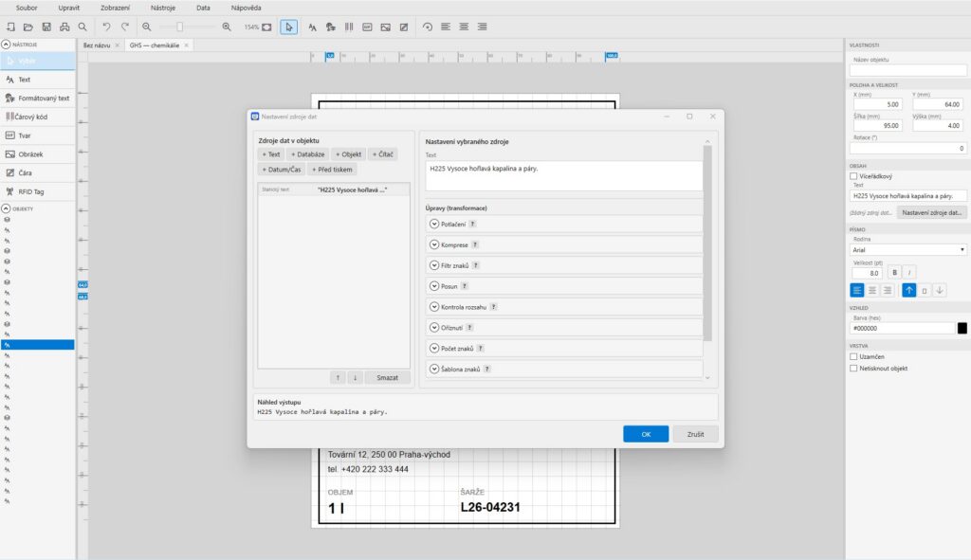The height and width of the screenshot is (560, 971).
Task: Click the Fit to window icon
Action: (x=266, y=27)
